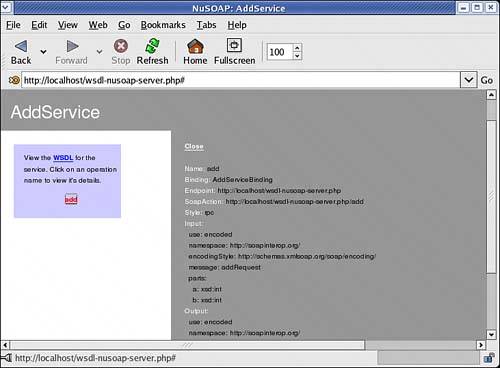Image resolution: width=500 pixels, height=368 pixels.
Task: Decrease zoom with the down stepper arrow
Action: (297, 56)
